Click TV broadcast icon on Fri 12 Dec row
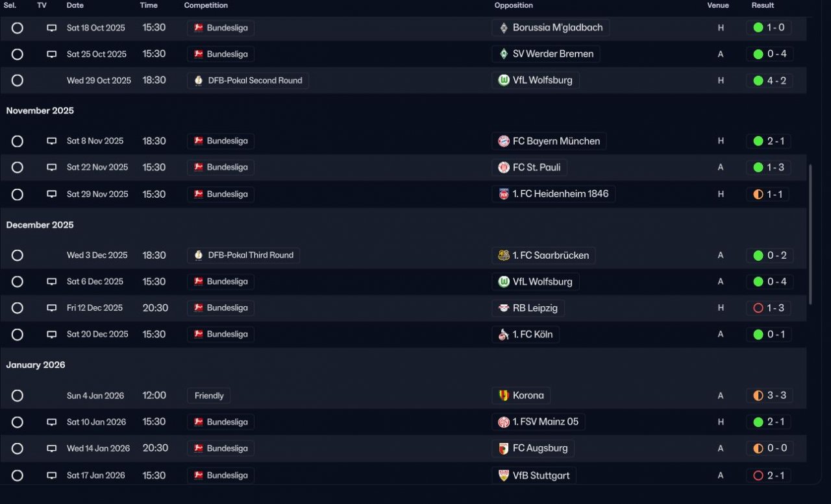 coord(52,308)
